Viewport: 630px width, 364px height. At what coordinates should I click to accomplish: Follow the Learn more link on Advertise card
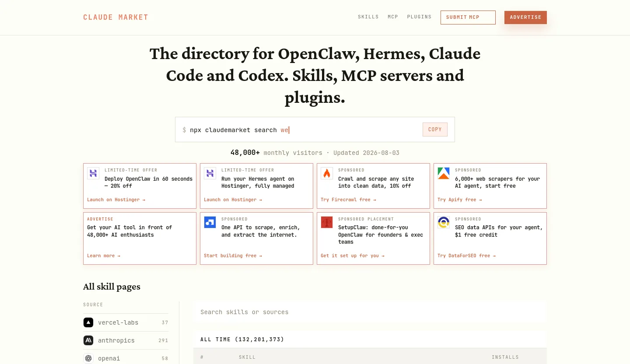[104, 256]
